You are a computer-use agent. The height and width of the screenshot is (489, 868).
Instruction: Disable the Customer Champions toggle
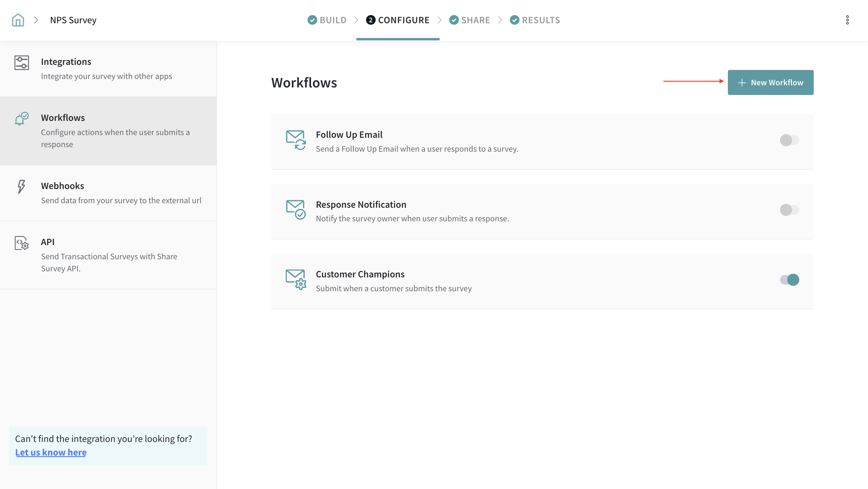tap(789, 279)
